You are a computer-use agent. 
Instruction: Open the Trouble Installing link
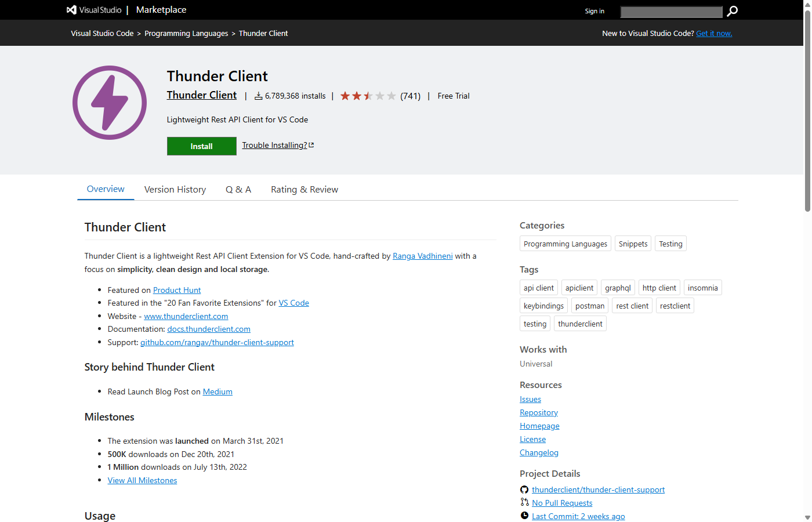278,145
